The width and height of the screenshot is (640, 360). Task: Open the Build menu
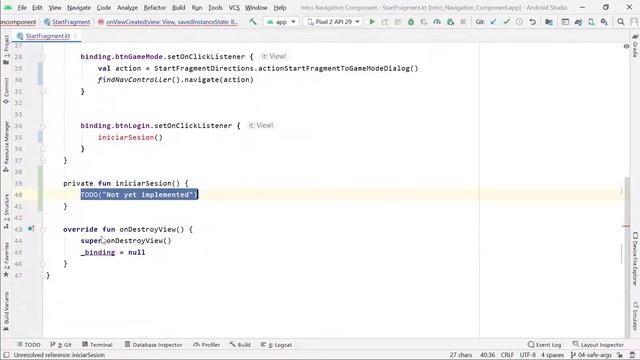(178, 8)
